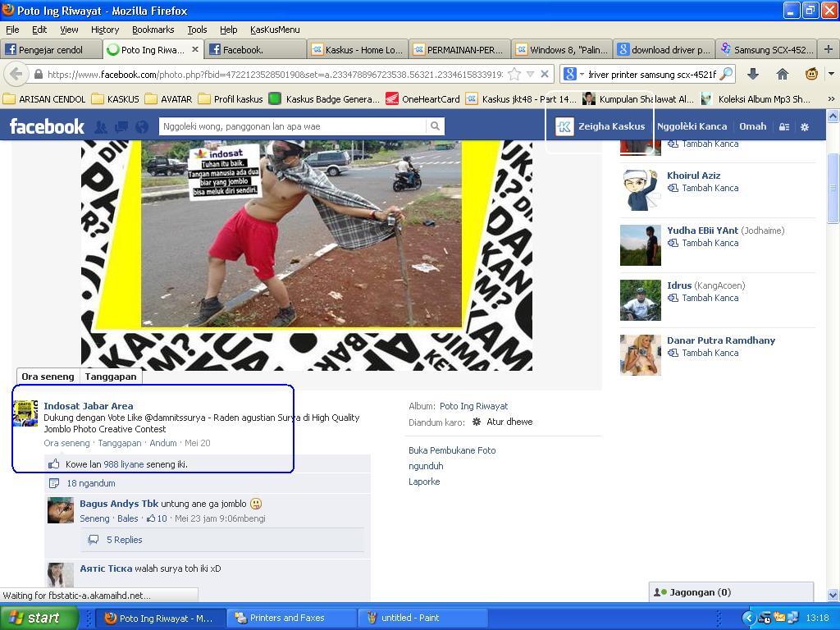The height and width of the screenshot is (630, 840).
Task: Stop loading page with the X button
Action: [545, 74]
